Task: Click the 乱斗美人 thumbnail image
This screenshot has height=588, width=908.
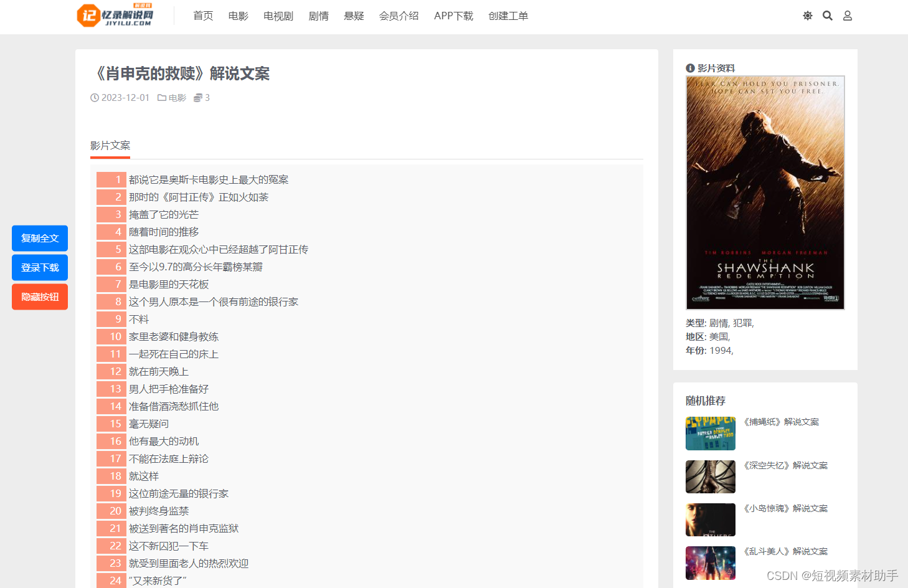Action: (711, 563)
